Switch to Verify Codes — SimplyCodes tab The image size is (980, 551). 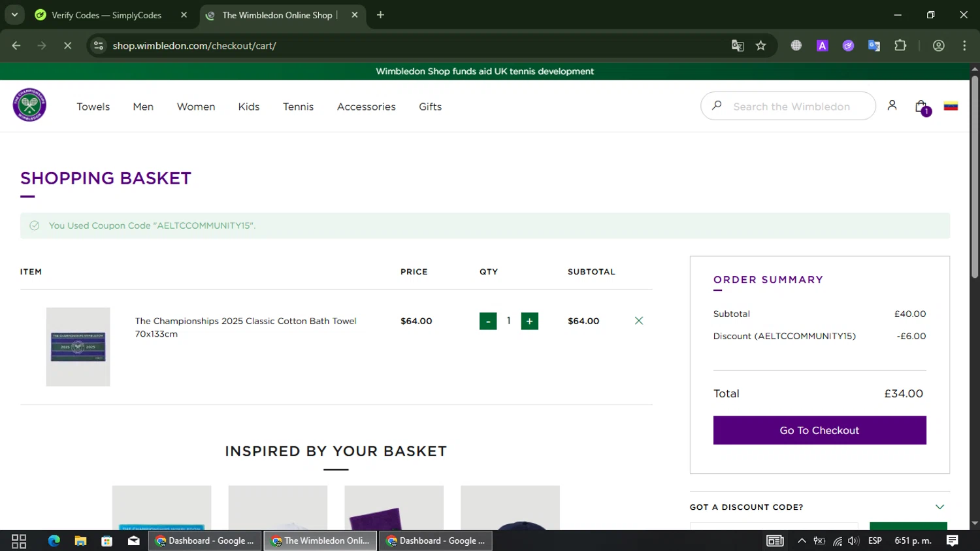(111, 14)
